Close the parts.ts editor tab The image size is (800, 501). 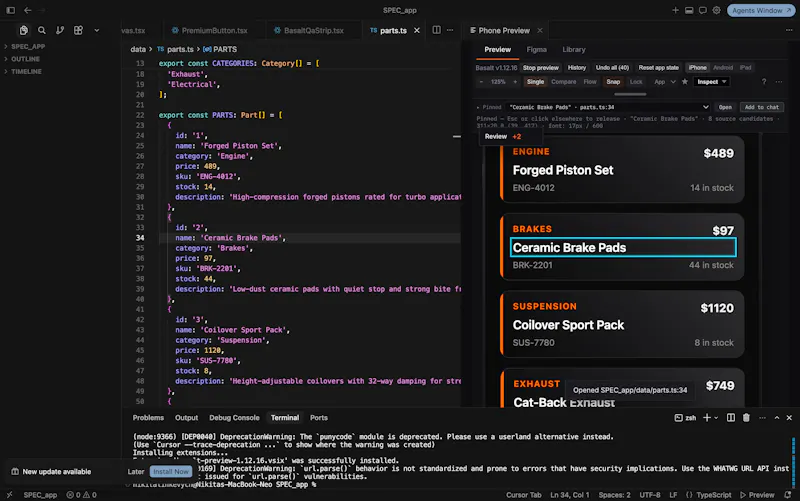[417, 31]
